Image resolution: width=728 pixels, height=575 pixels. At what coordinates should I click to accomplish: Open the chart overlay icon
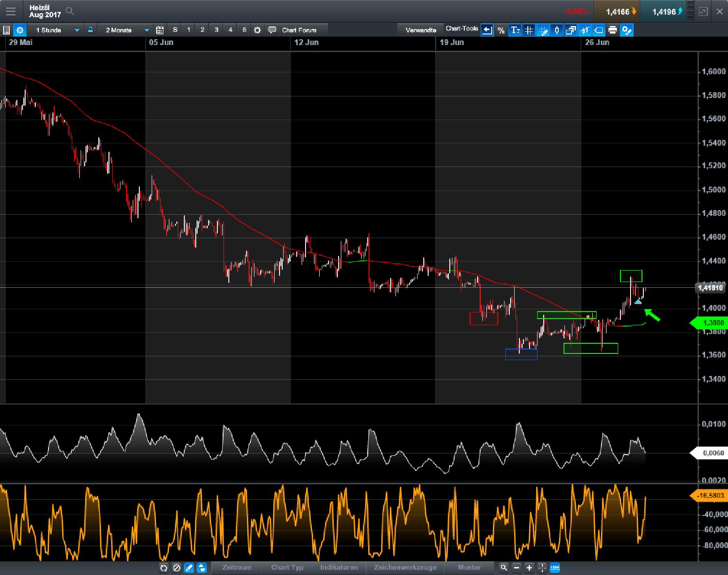click(x=571, y=30)
